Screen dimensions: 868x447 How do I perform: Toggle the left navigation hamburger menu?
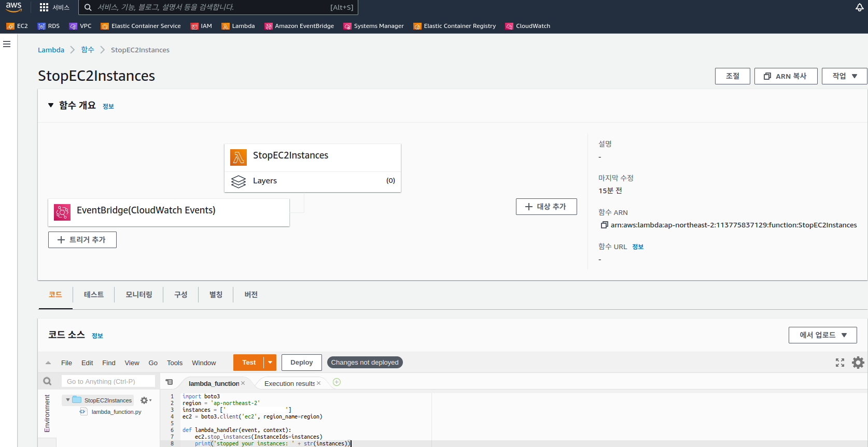click(x=7, y=44)
